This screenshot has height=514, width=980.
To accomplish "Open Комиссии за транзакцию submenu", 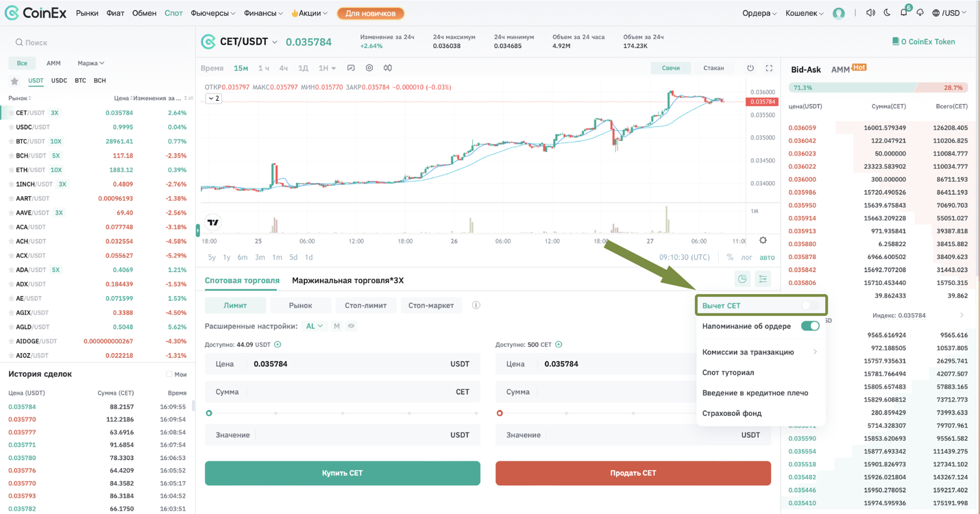I will point(760,352).
